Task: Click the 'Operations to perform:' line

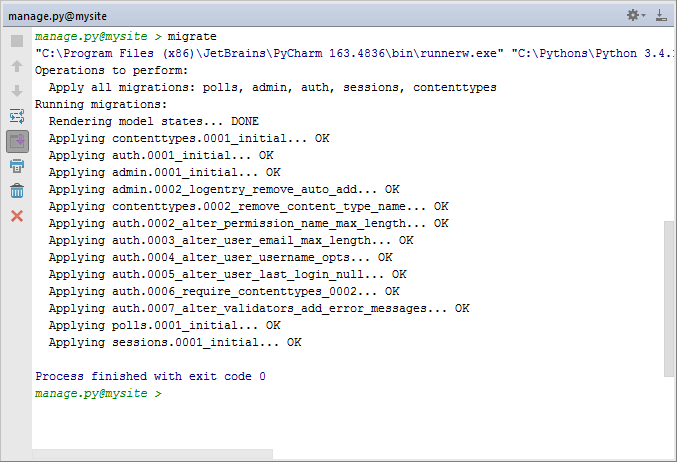Action: [x=111, y=70]
